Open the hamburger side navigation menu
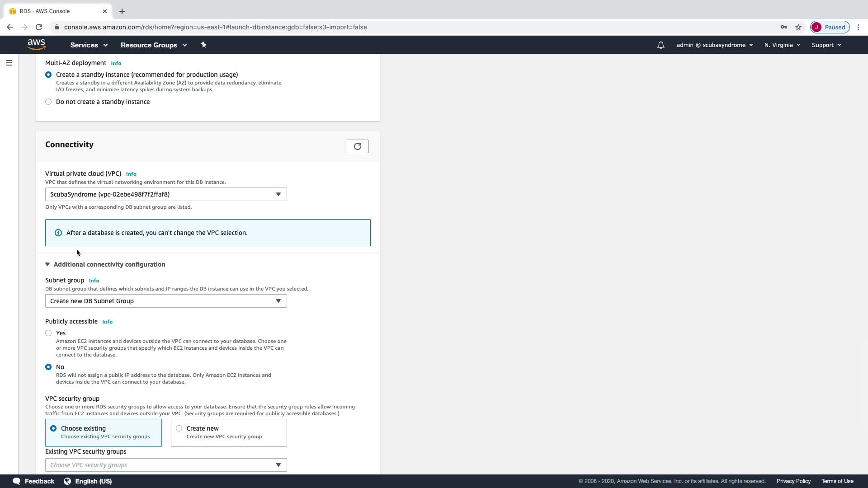The width and height of the screenshot is (868, 488). [9, 63]
